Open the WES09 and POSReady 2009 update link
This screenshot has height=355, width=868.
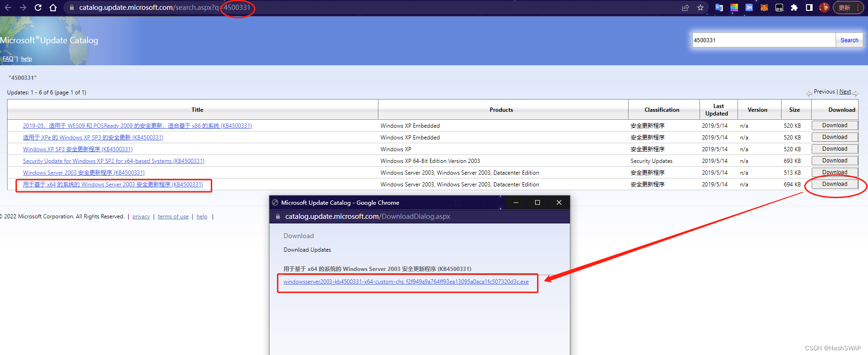(x=138, y=126)
